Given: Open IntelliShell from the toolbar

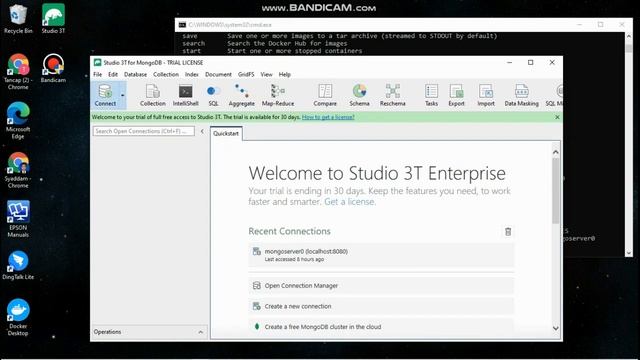Looking at the screenshot, I should [x=185, y=95].
